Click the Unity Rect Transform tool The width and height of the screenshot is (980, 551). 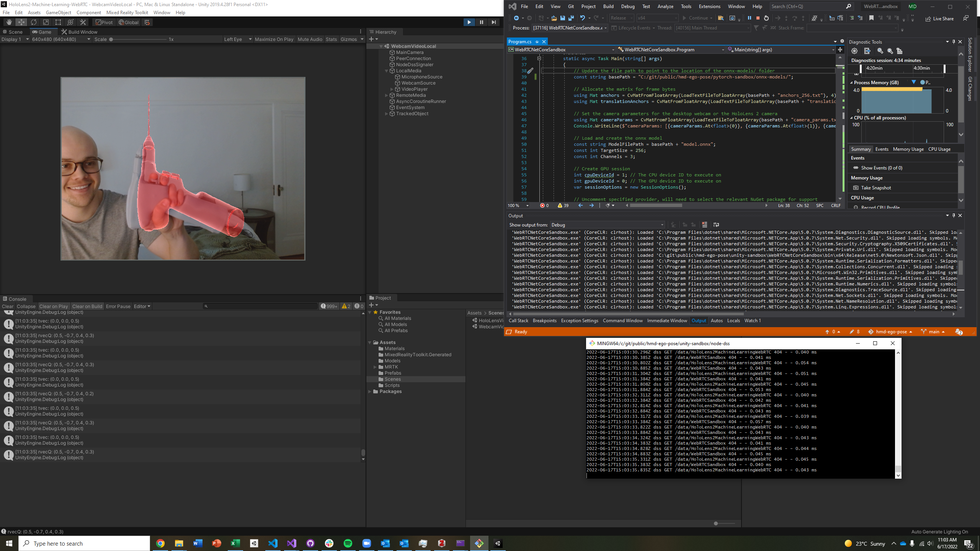click(58, 22)
